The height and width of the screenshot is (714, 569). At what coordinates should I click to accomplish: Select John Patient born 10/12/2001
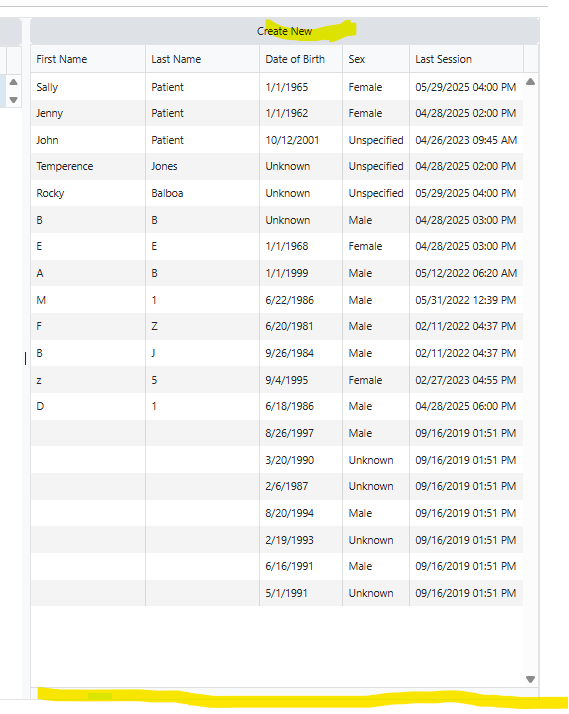click(277, 140)
